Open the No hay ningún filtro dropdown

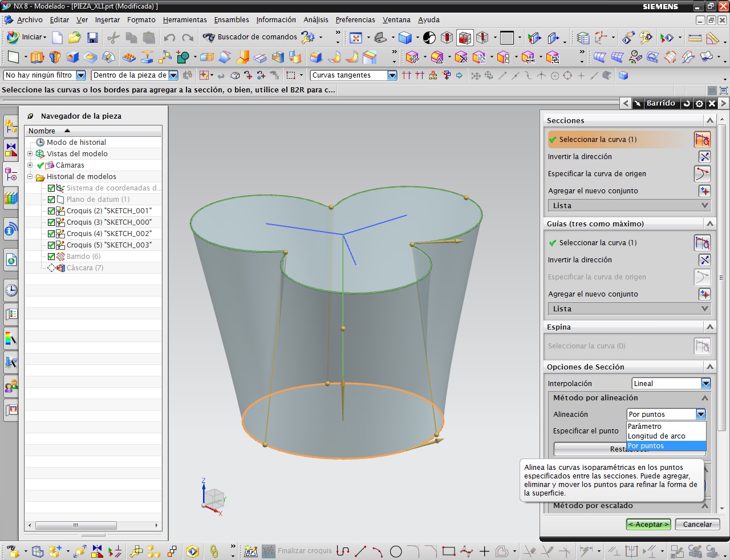pyautogui.click(x=81, y=75)
